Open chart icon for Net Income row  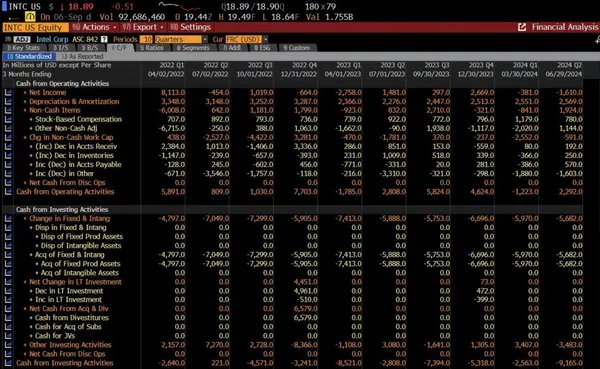pyautogui.click(x=8, y=93)
